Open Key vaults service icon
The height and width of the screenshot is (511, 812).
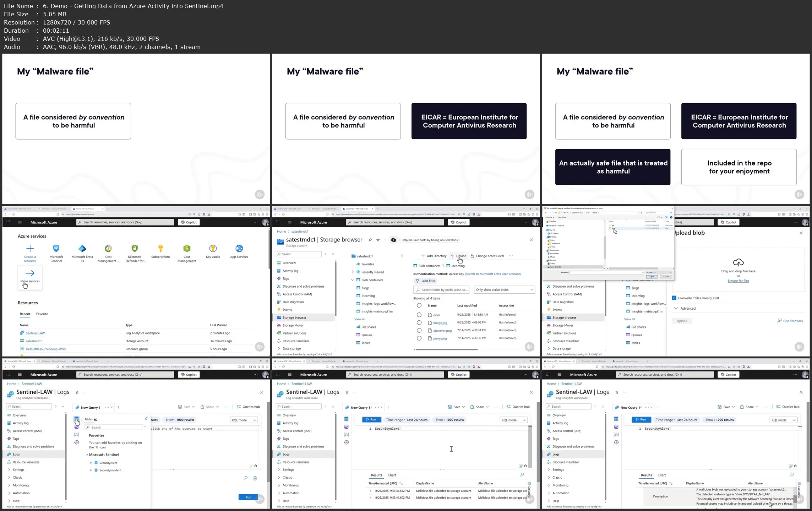coord(213,248)
